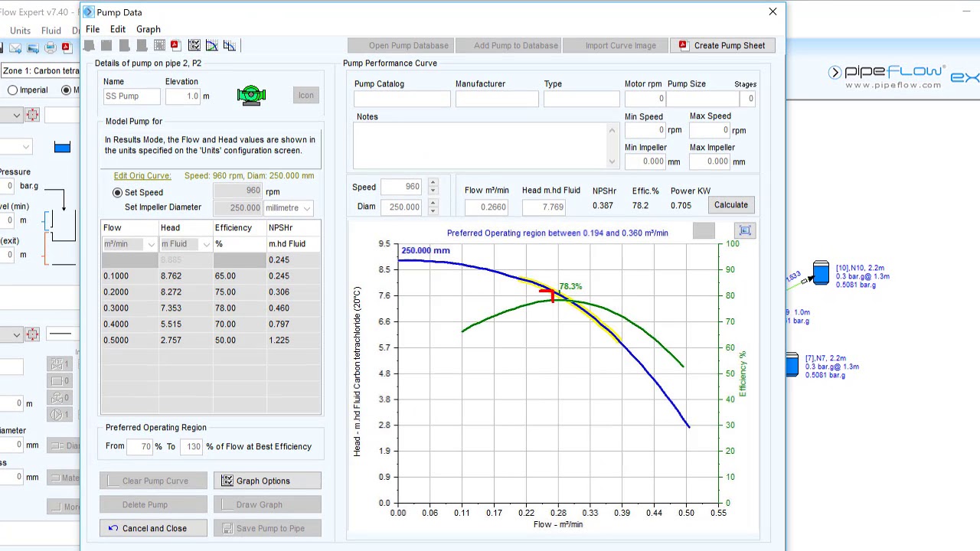
Task: Click the Icon button beside the pump
Action: (x=306, y=96)
